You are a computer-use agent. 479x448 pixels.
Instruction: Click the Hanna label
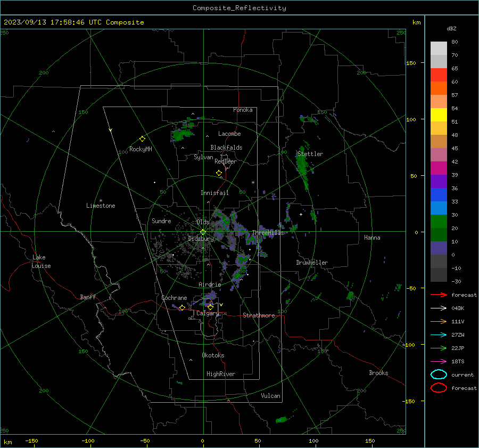coord(372,238)
